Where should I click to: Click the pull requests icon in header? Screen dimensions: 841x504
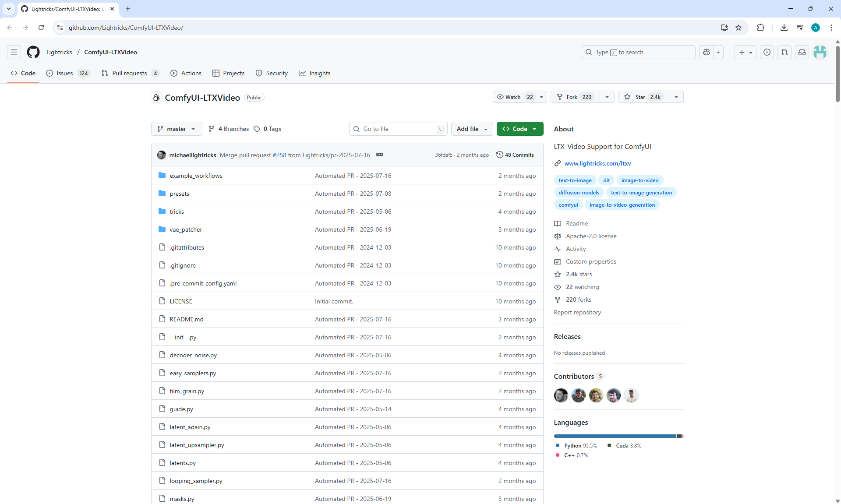pyautogui.click(x=784, y=52)
